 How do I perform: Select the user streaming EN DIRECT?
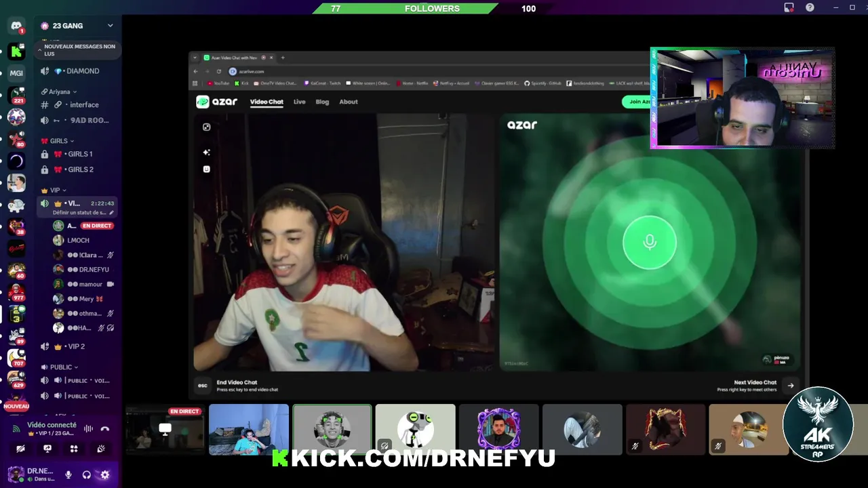(x=83, y=226)
